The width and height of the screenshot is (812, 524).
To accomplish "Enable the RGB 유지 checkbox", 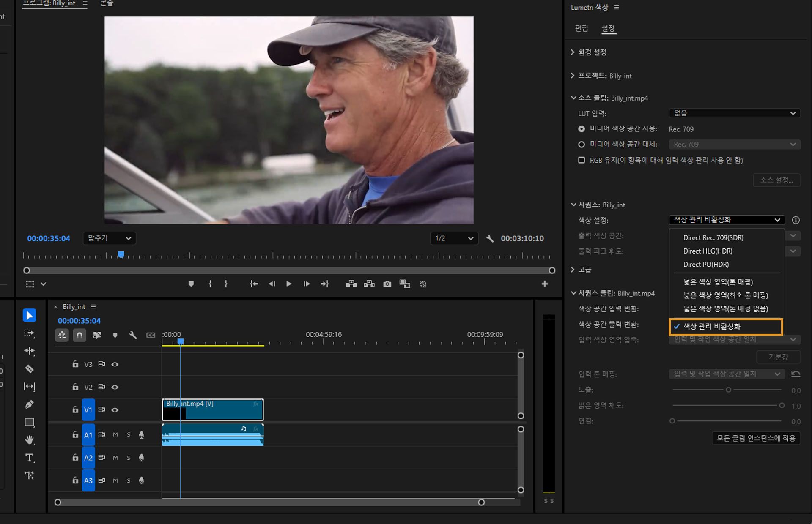I will tap(582, 160).
